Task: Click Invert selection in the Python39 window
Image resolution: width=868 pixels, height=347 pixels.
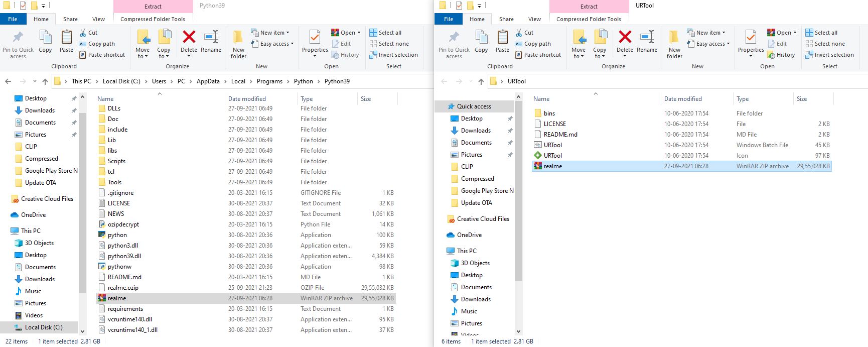Action: tap(393, 55)
